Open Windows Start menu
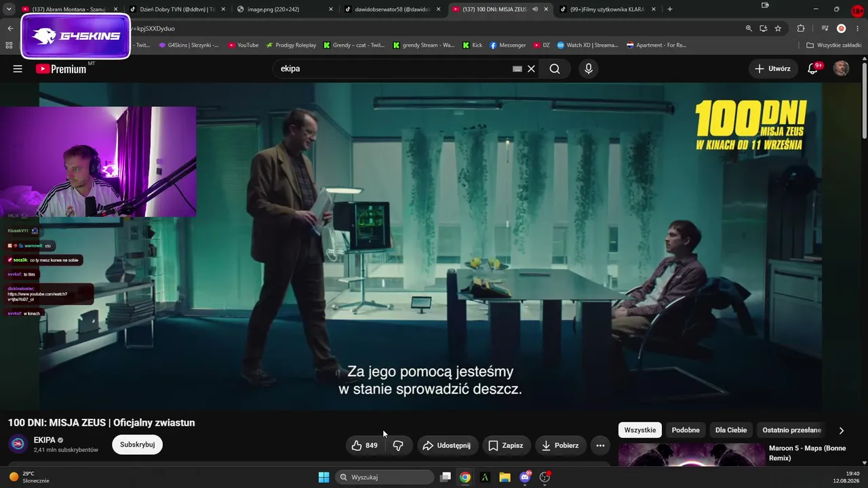This screenshot has width=868, height=488. [323, 477]
